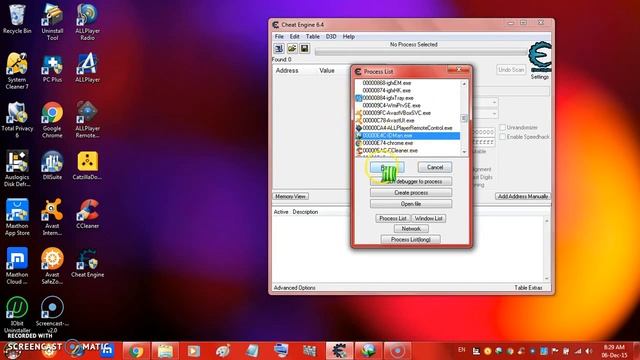Select the Maxthon Cloud desktop icon
The image size is (640, 360).
pos(17,266)
